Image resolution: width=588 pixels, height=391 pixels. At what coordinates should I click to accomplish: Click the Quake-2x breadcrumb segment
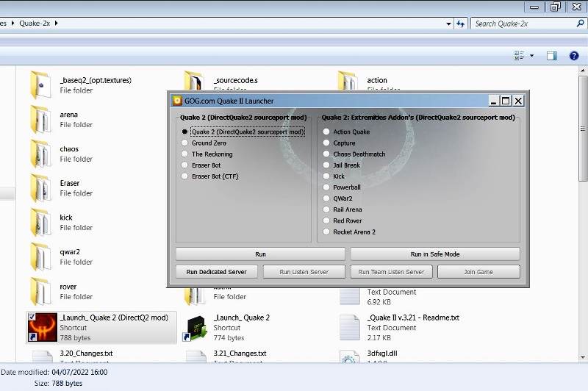click(x=35, y=24)
